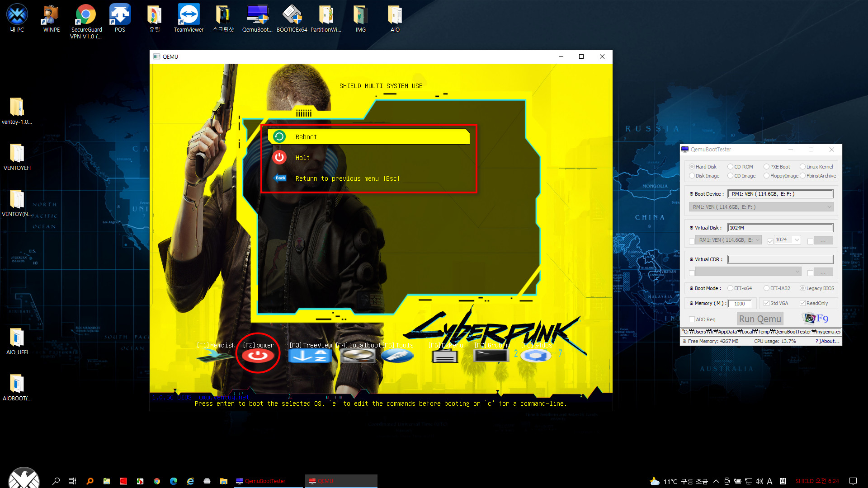Image resolution: width=868 pixels, height=488 pixels.
Task: Select the PXE Boot radio button
Action: (x=766, y=167)
